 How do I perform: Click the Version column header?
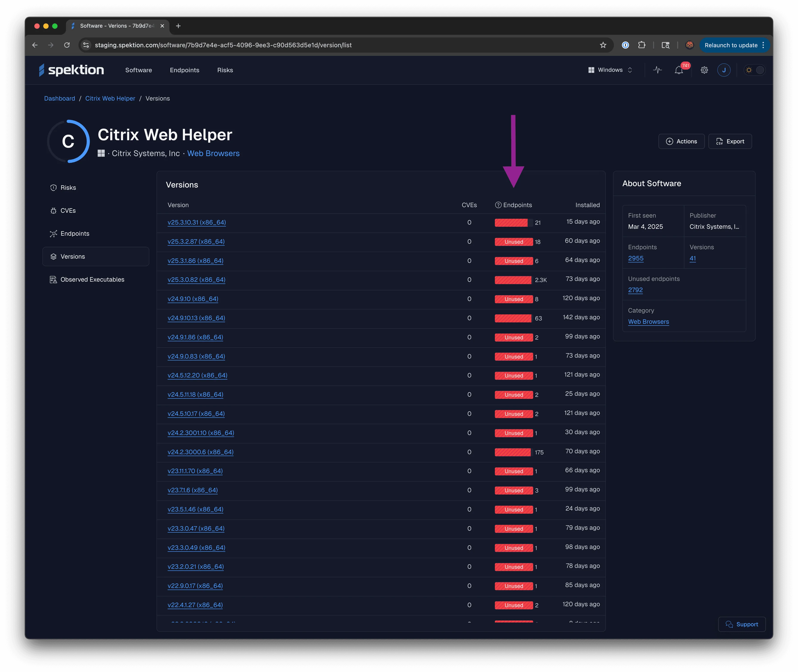pos(178,205)
